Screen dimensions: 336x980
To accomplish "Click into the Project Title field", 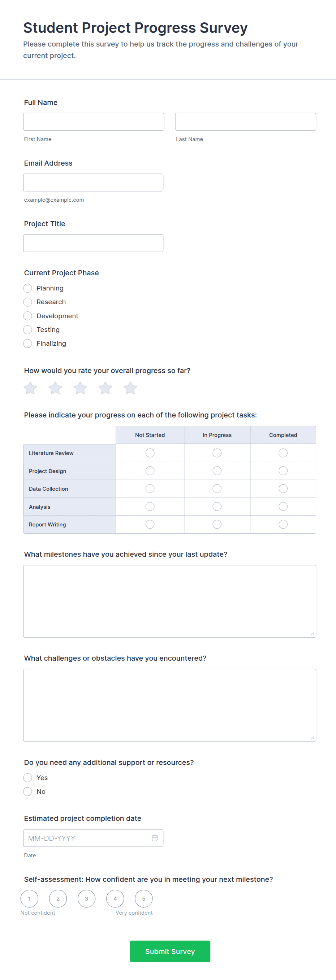I will point(93,243).
